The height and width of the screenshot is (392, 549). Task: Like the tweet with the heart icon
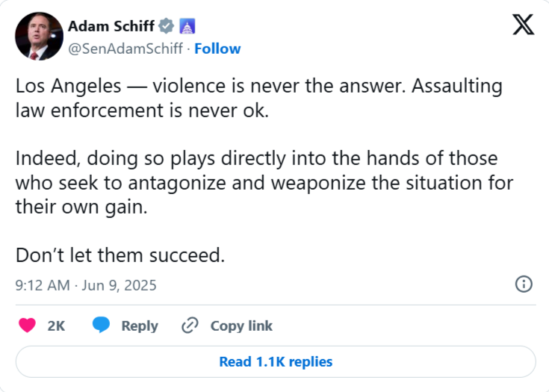pyautogui.click(x=27, y=326)
